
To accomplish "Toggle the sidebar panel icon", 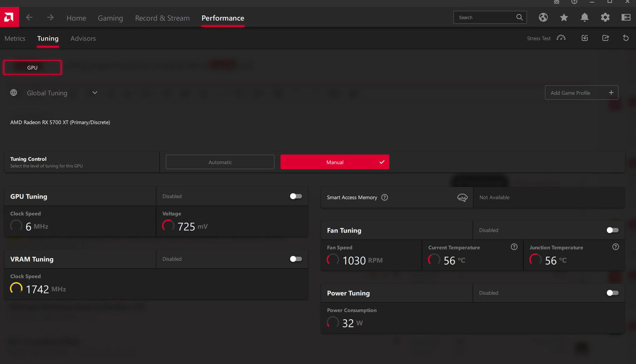I will coord(626,17).
